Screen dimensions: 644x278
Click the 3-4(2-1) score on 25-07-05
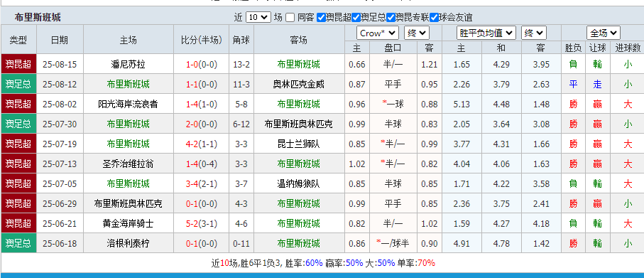(x=201, y=184)
